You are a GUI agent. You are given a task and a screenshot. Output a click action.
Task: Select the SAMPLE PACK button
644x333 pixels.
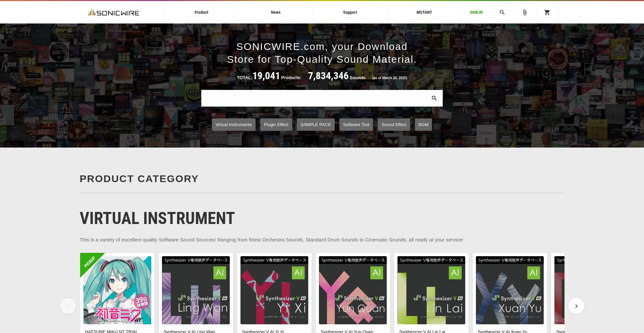point(315,125)
